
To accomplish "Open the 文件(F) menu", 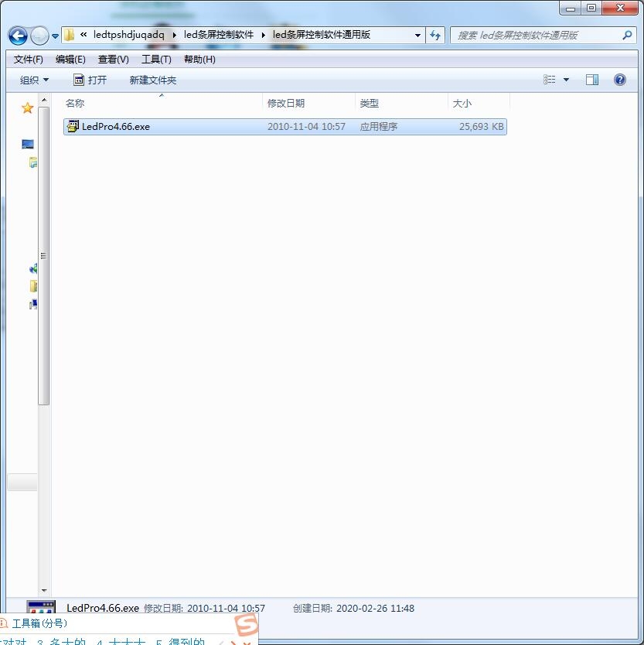I will [29, 60].
